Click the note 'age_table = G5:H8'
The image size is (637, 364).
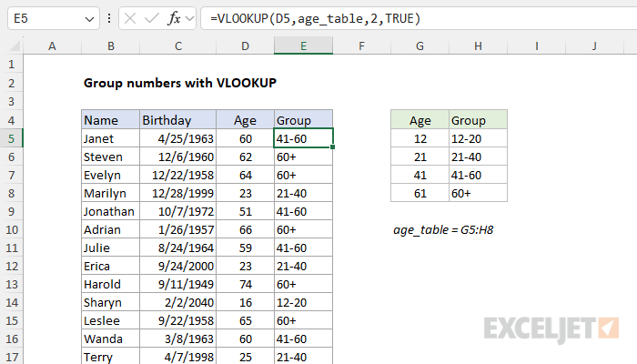pos(443,230)
